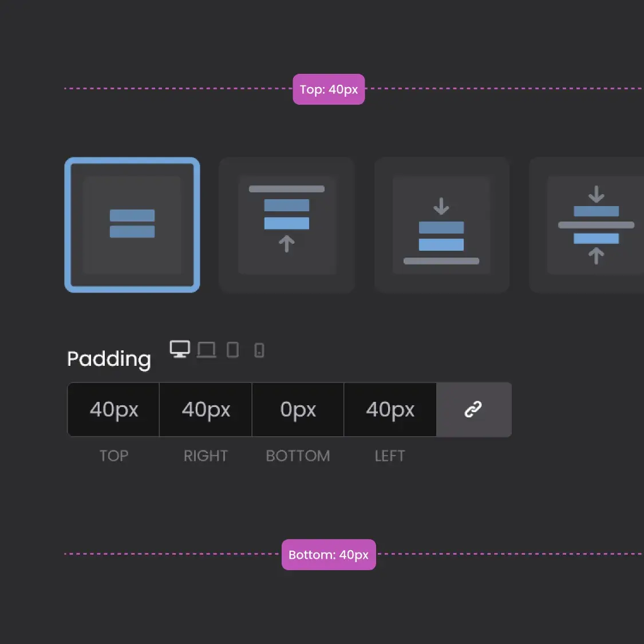Switch to desktop monitor breakpoint icon
The image size is (644, 644).
tap(180, 349)
